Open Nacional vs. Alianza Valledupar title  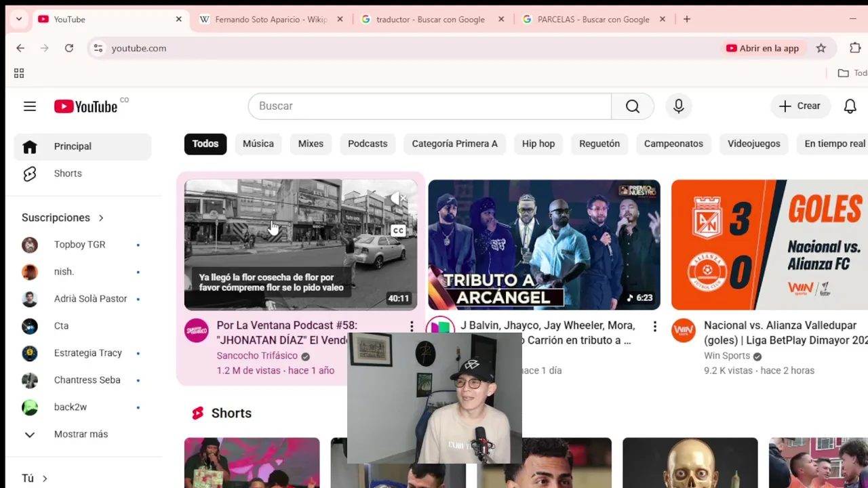(x=785, y=333)
